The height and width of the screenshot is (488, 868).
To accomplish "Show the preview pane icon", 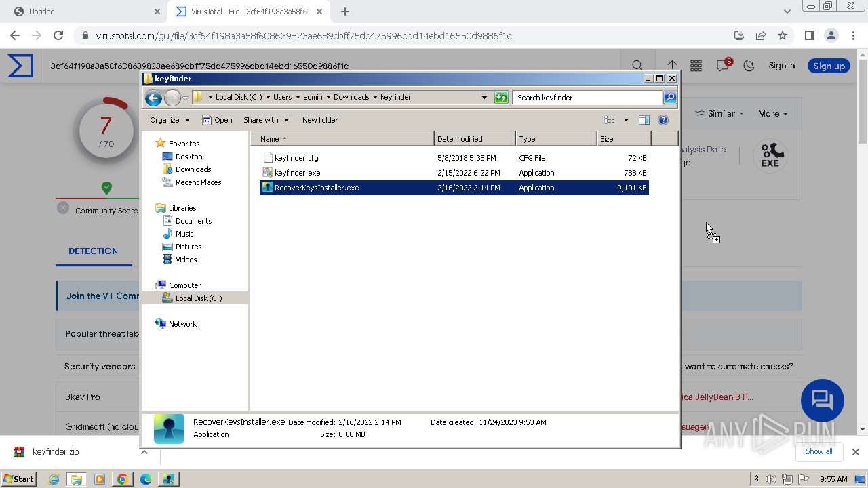I will pos(644,120).
